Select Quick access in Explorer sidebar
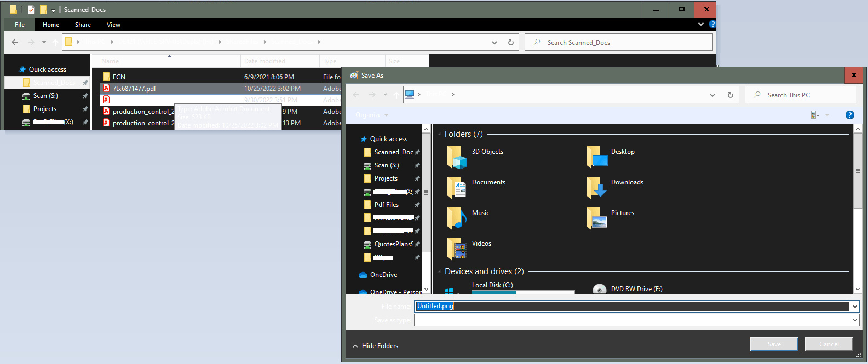The height and width of the screenshot is (364, 868). pos(47,70)
